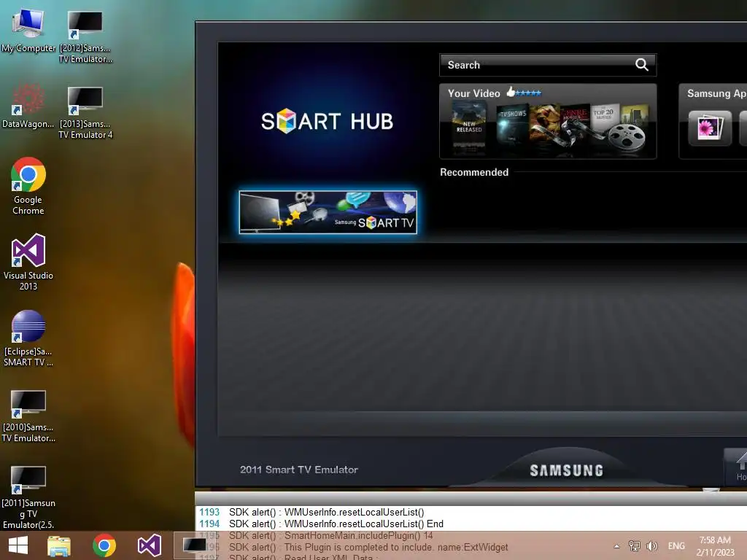Open the [2011] Samsung TV Emulator(2.5 shortcut
The image size is (747, 560).
click(x=28, y=497)
